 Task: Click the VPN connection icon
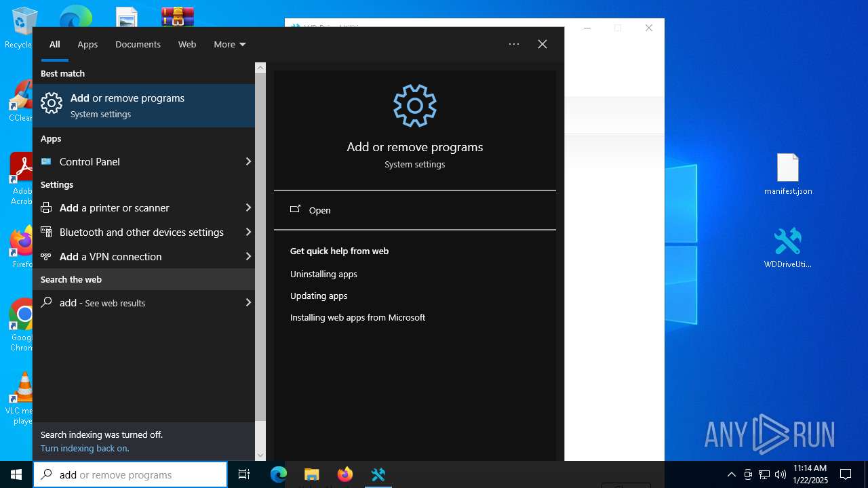pos(46,256)
